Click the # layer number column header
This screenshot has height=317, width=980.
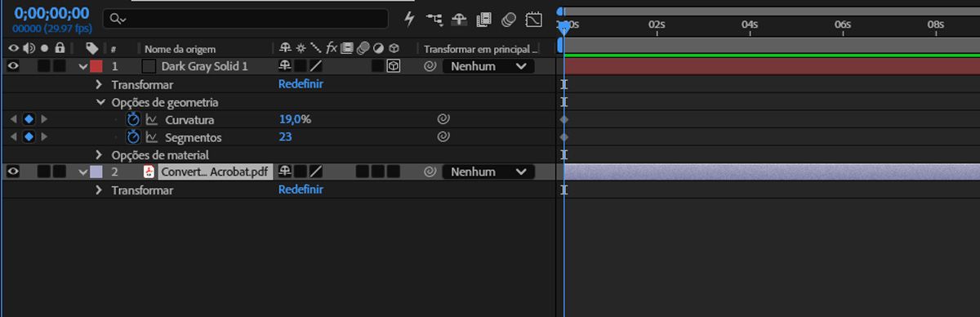click(114, 49)
